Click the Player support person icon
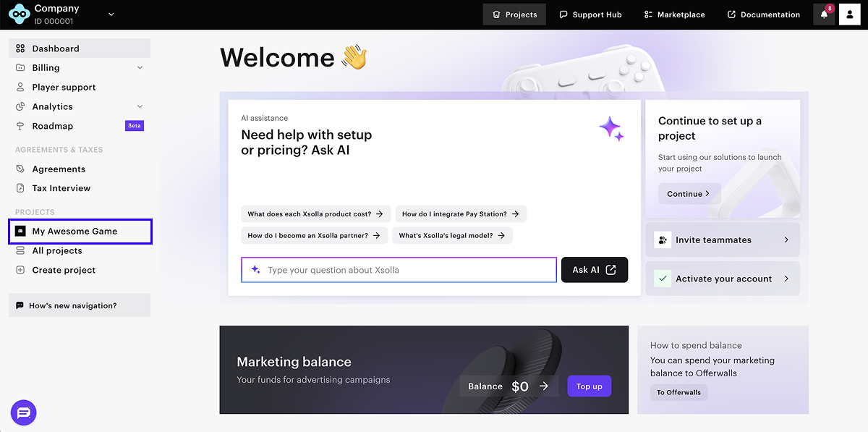 click(20, 87)
